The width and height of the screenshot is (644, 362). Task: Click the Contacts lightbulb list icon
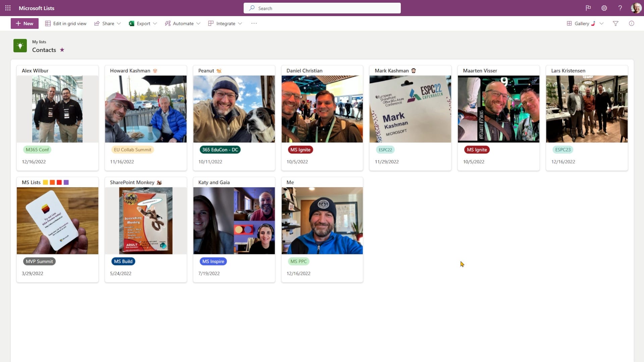(x=20, y=46)
